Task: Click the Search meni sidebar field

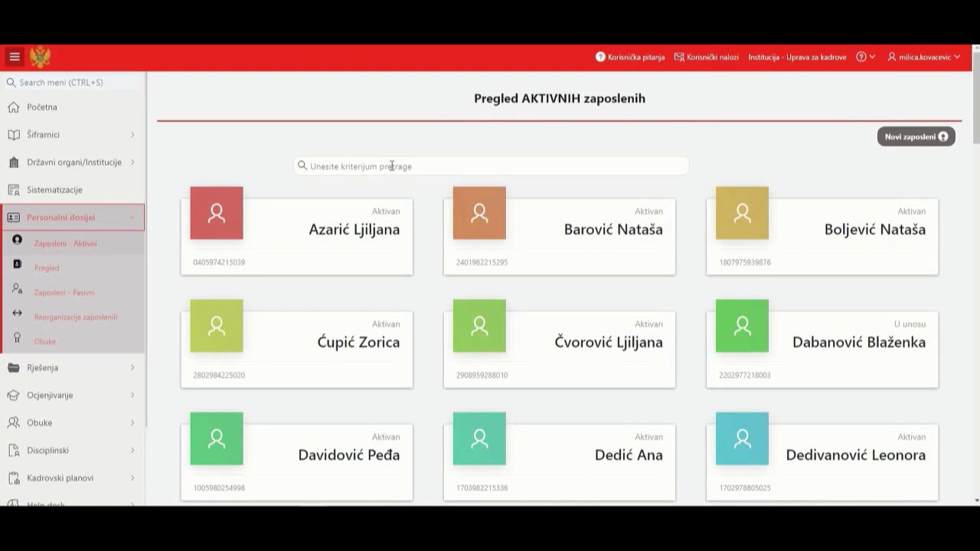Action: (x=73, y=82)
